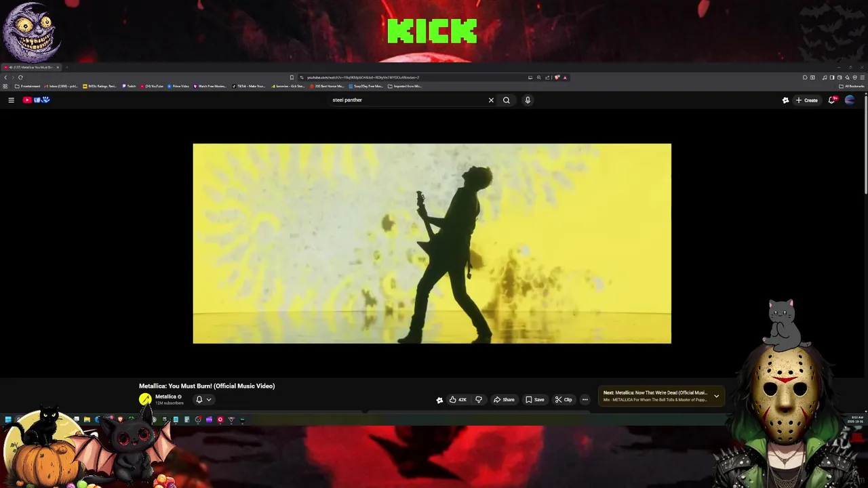Open the Inbox bookmark

coord(61,86)
